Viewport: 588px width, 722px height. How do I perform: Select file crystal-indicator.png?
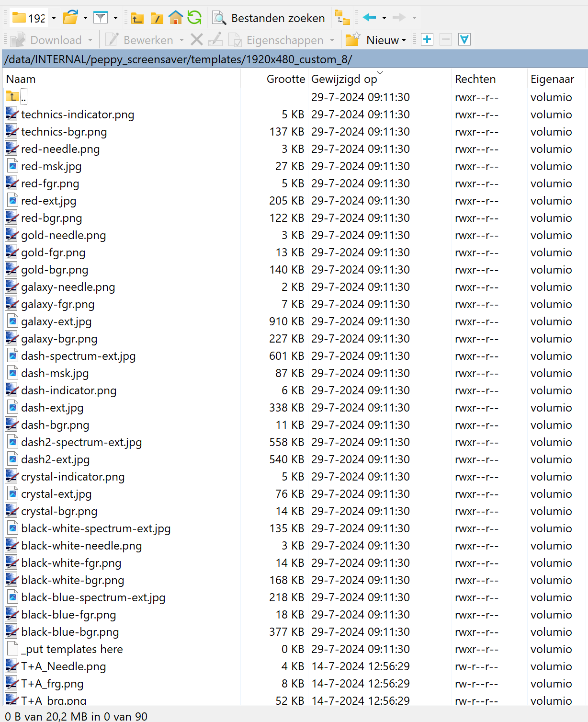point(73,477)
